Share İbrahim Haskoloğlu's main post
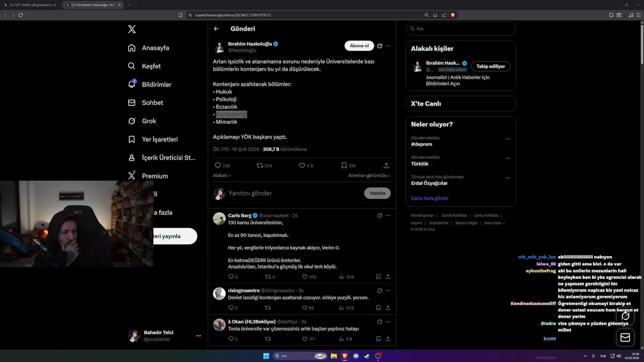Screen dimensions: 644x362 click(x=386, y=165)
